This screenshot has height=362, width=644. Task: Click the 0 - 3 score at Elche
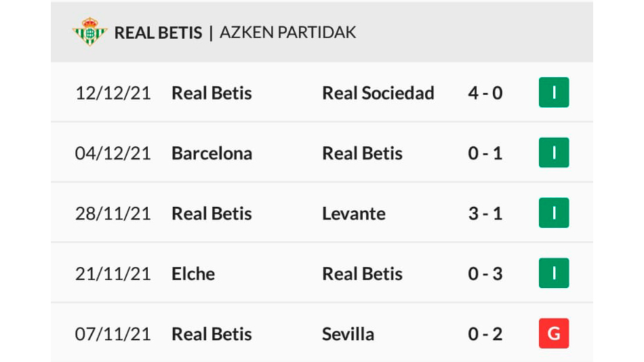[x=485, y=274]
